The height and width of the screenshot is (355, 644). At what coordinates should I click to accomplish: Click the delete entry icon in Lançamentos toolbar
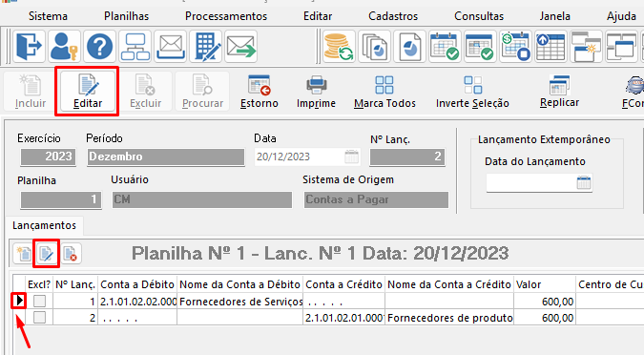click(71, 254)
